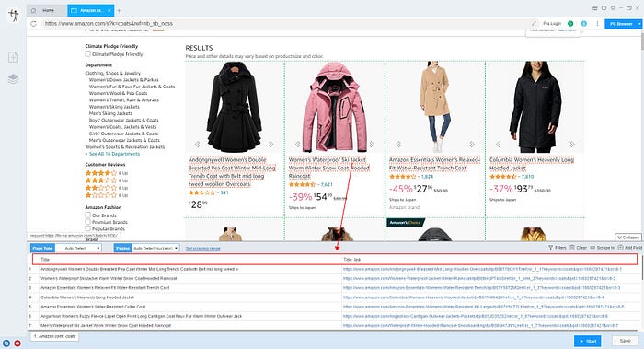Clear the scraped fields
Image resolution: width=644 pixels, height=349 pixels.
click(x=578, y=248)
